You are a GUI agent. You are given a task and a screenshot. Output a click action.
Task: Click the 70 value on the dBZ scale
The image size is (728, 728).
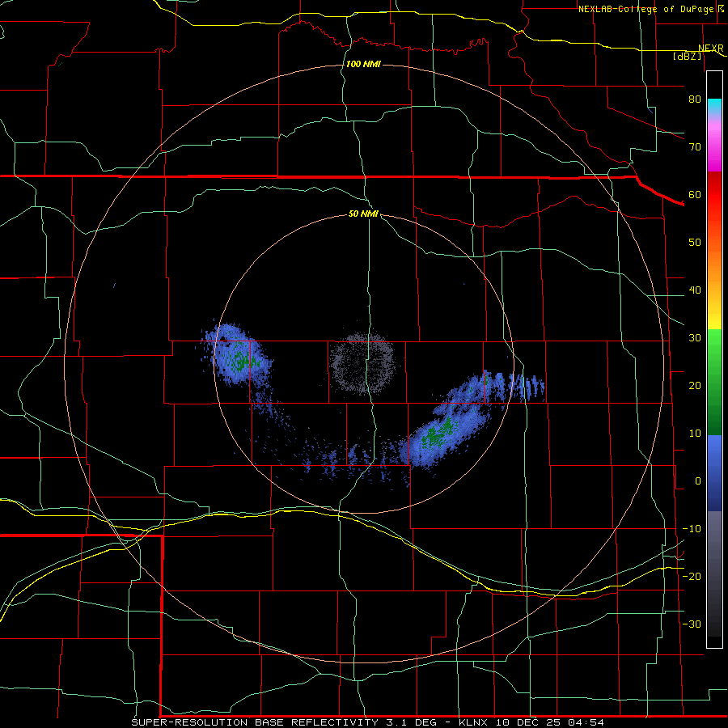[695, 146]
